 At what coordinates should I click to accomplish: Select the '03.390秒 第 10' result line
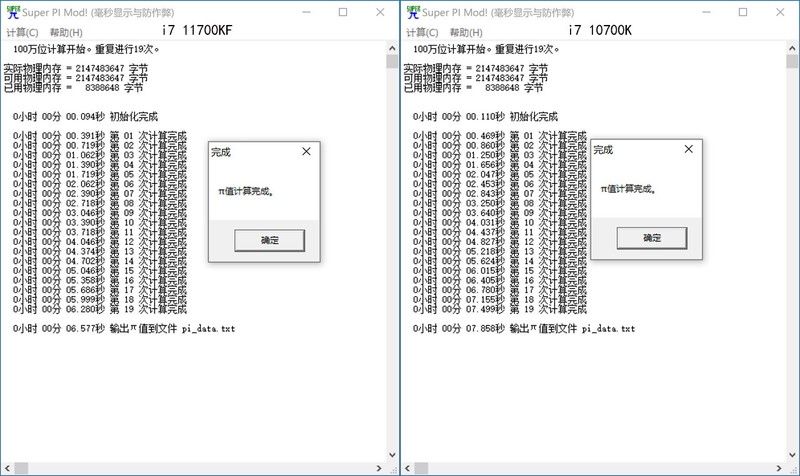pos(99,223)
